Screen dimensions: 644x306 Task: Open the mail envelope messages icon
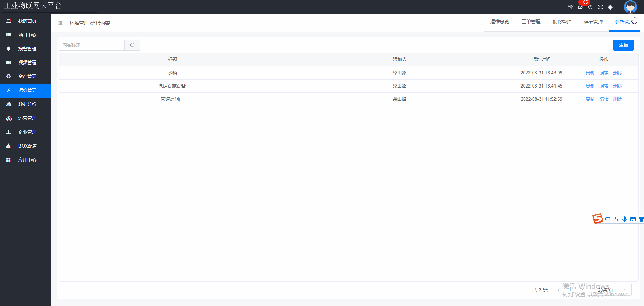tap(580, 7)
